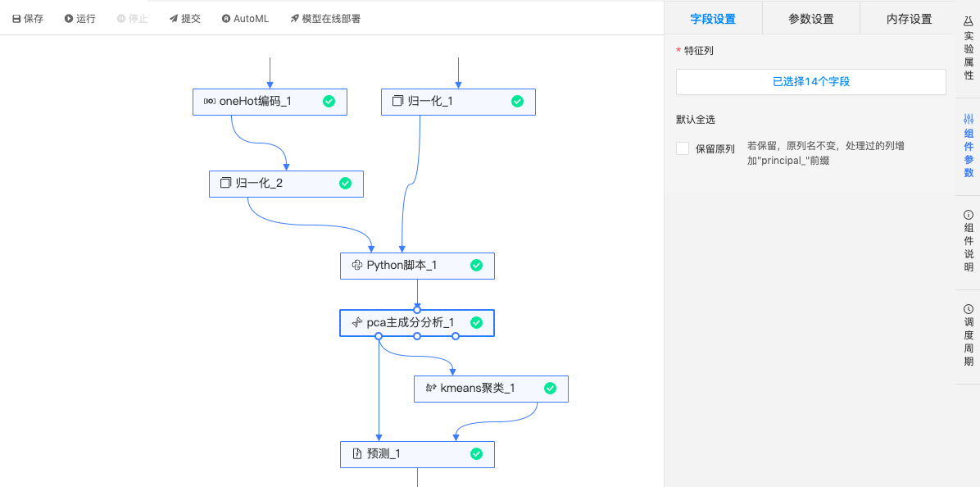Open 调度周期 side panel
The width and height of the screenshot is (980, 487).
click(x=969, y=335)
